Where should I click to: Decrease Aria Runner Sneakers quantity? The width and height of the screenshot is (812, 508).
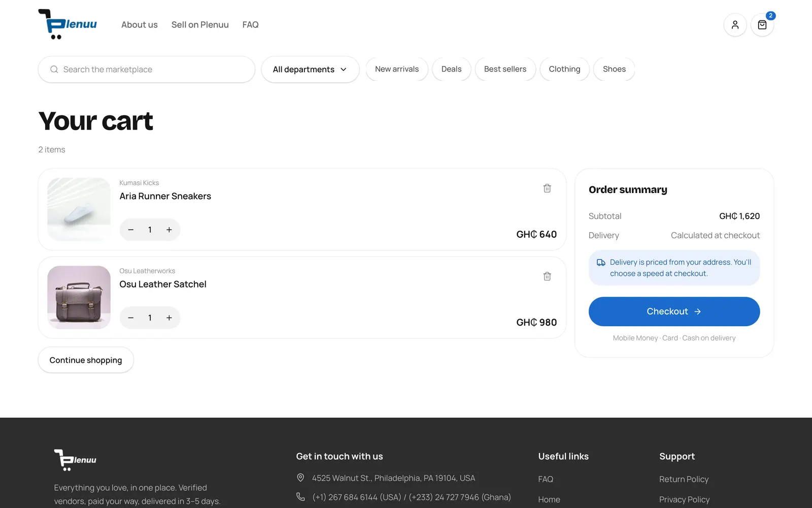131,230
